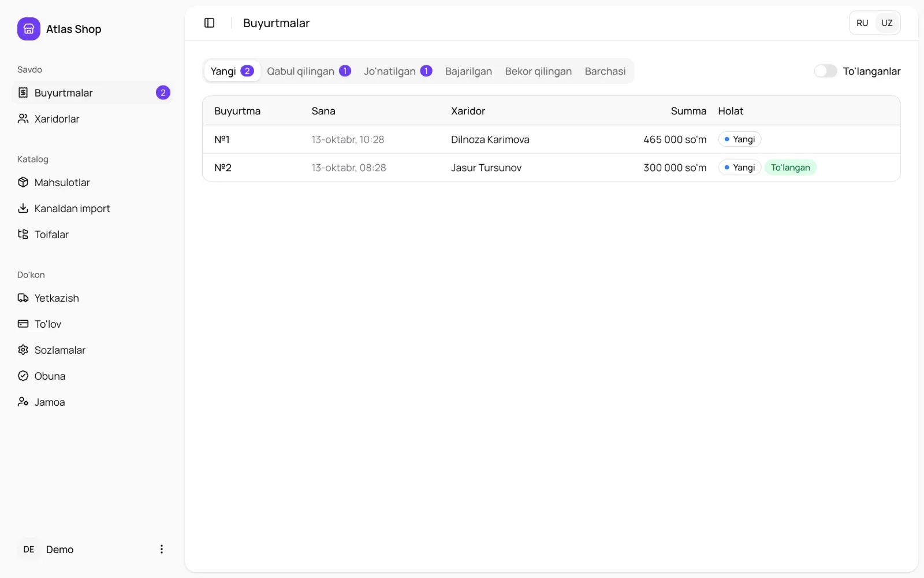
Task: Click the Summa column header
Action: (x=688, y=111)
